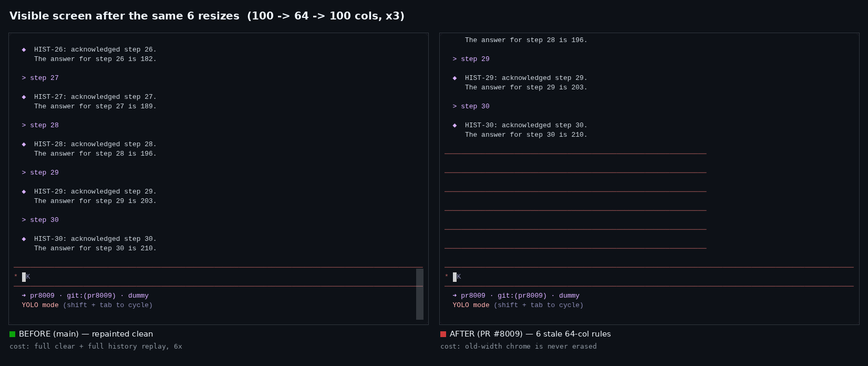Screen dimensions: 868x366
Task: Click the red square next to AFTER (PR #8009)
Action: [x=443, y=334]
